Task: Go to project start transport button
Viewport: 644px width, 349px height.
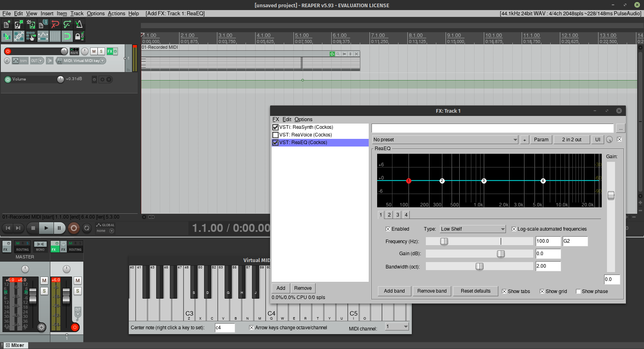Action: pyautogui.click(x=8, y=228)
